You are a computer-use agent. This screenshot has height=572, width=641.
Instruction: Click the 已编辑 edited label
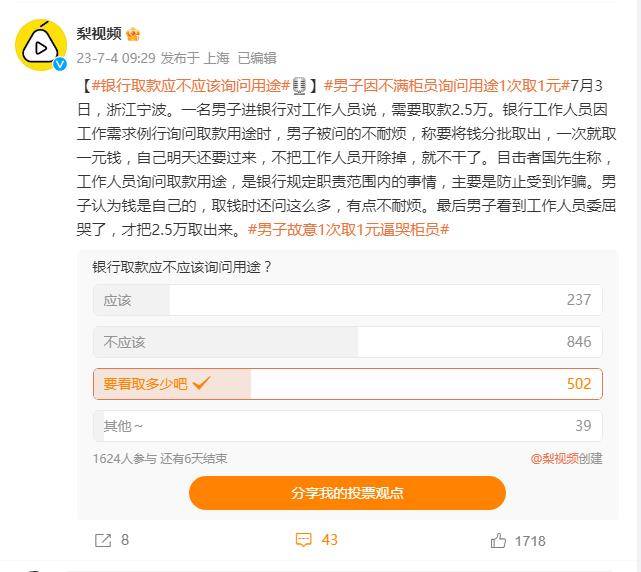tap(257, 58)
